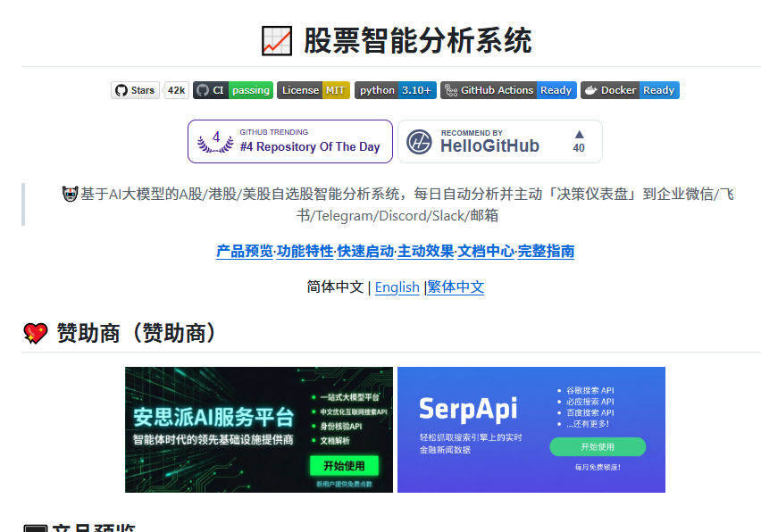Jump to 产品预览 section link
Screen dimensions: 761x532
[245, 251]
